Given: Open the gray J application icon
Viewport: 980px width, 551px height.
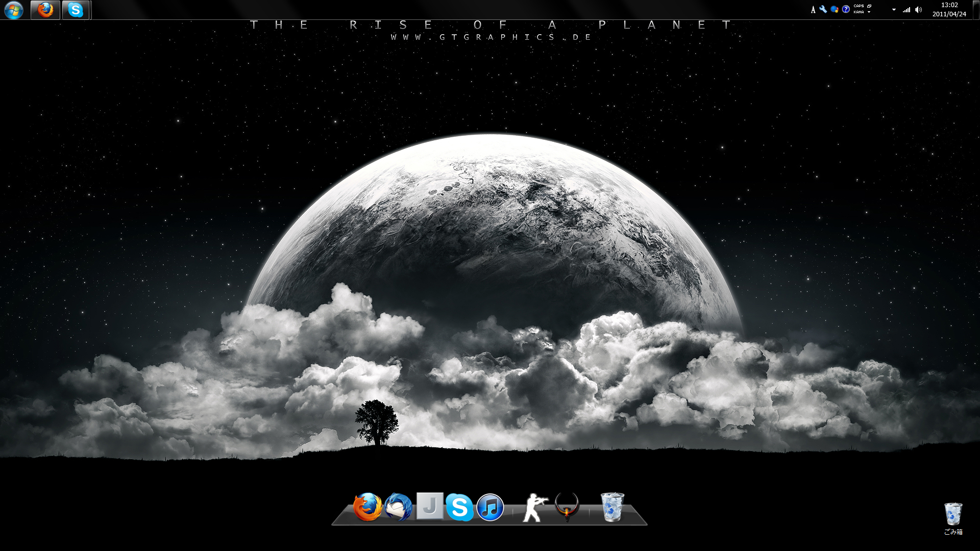Looking at the screenshot, I should pos(430,506).
